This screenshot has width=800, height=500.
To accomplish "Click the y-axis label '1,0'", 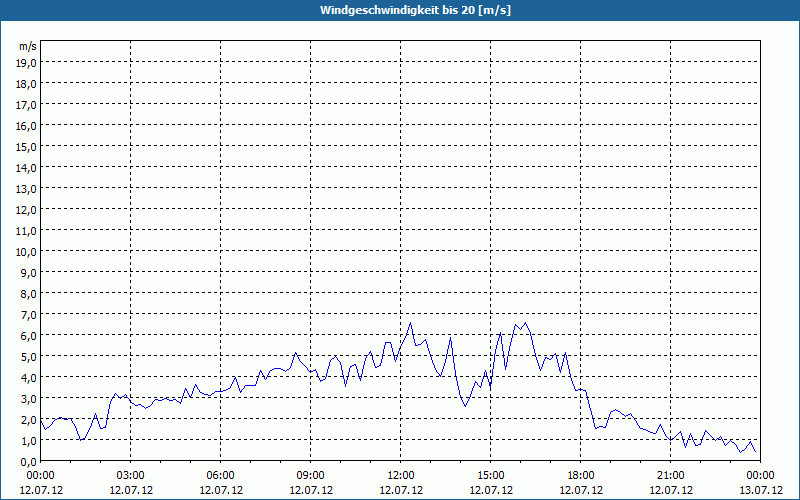I will 29,440.
